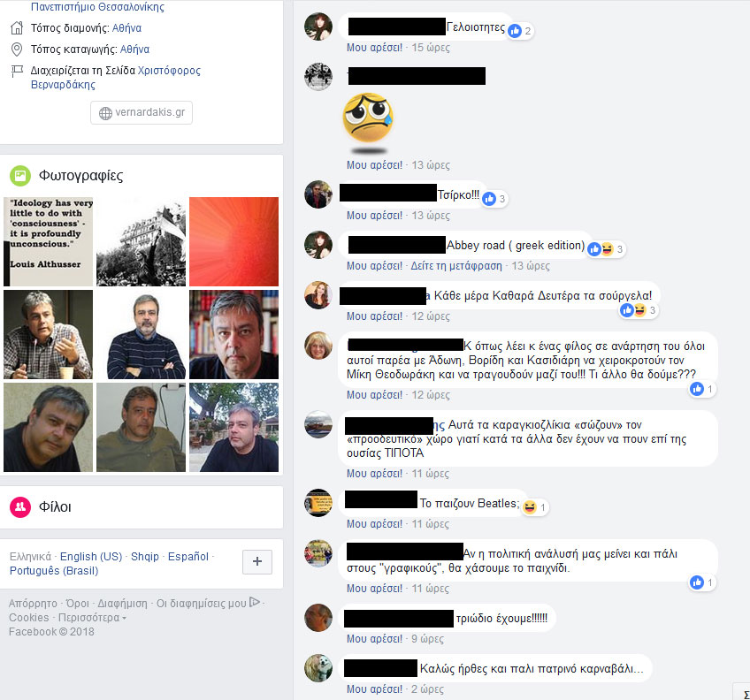Open the solid red photo thumbnail
Viewport: 750px width, 700px height.
[x=233, y=241]
